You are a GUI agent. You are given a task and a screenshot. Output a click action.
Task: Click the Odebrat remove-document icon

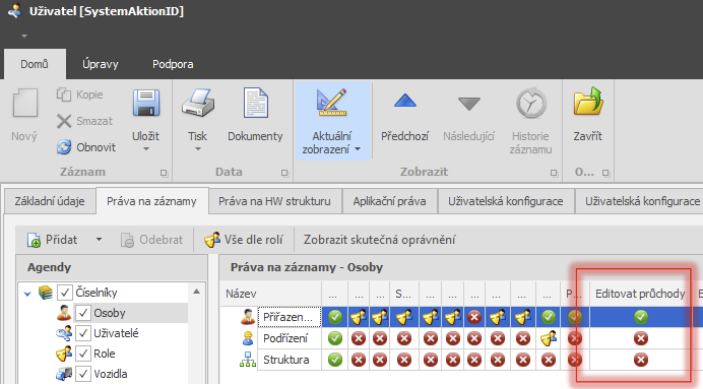coord(127,240)
